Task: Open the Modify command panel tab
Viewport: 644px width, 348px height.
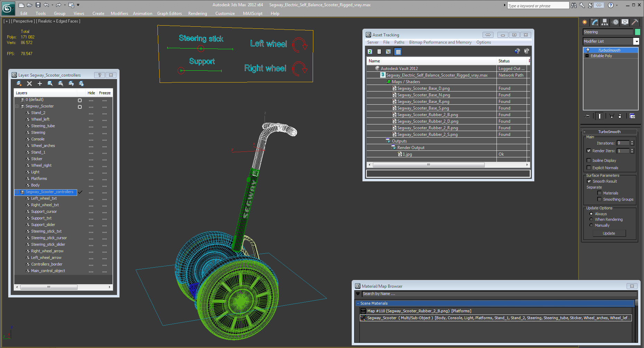Action: (595, 22)
